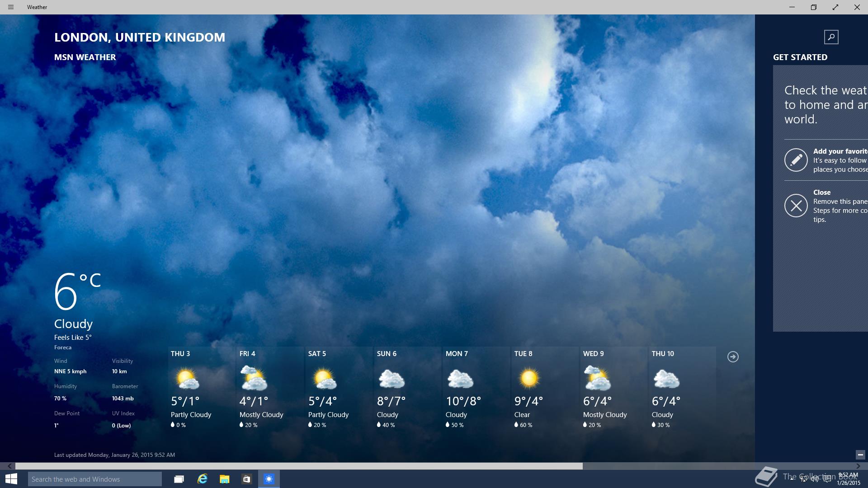Click the semantic zoom minus button
The height and width of the screenshot is (488, 868).
point(860,455)
